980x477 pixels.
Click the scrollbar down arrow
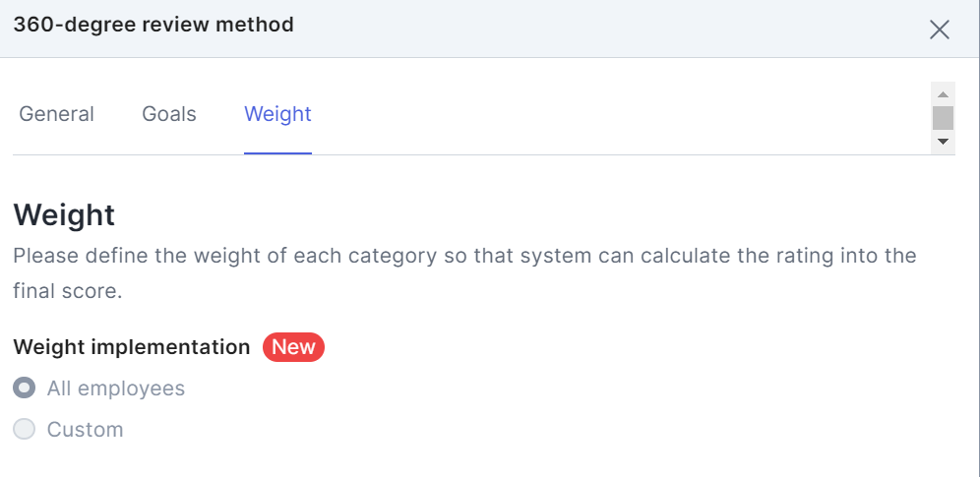[x=944, y=142]
